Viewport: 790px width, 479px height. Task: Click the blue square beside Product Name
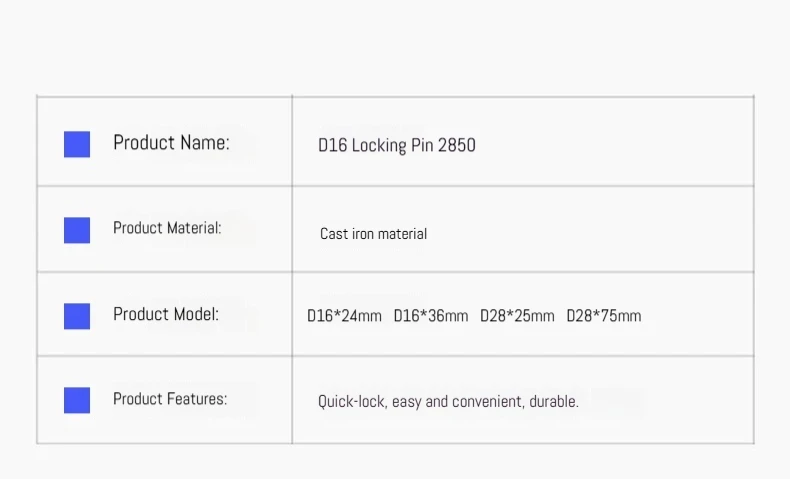click(x=77, y=144)
